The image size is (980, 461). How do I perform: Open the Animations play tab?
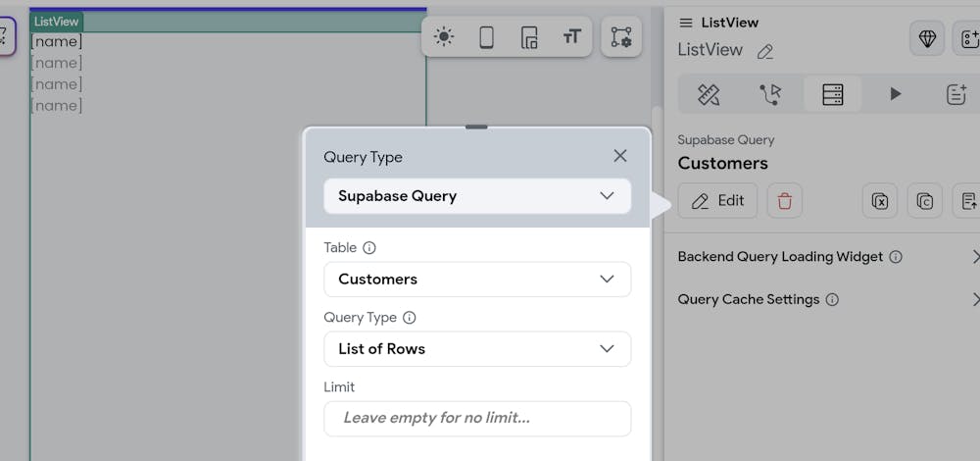[895, 94]
